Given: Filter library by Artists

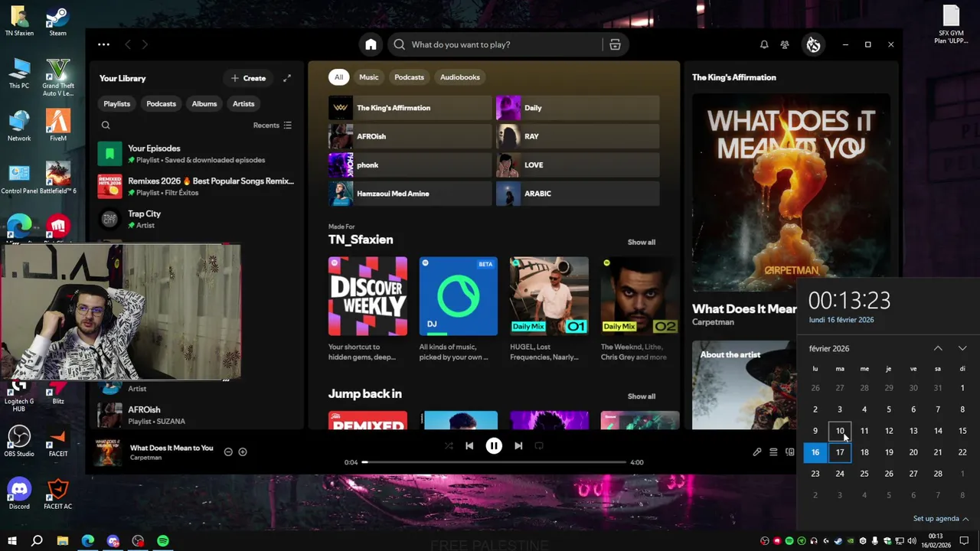Looking at the screenshot, I should pos(243,103).
